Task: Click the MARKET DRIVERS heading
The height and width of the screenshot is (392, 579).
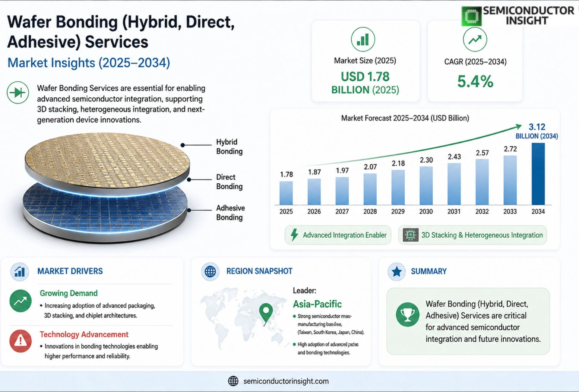Action: 70,271
